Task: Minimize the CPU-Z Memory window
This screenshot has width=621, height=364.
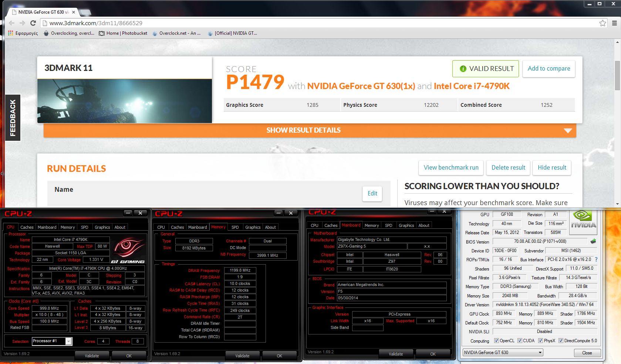Action: [279, 213]
